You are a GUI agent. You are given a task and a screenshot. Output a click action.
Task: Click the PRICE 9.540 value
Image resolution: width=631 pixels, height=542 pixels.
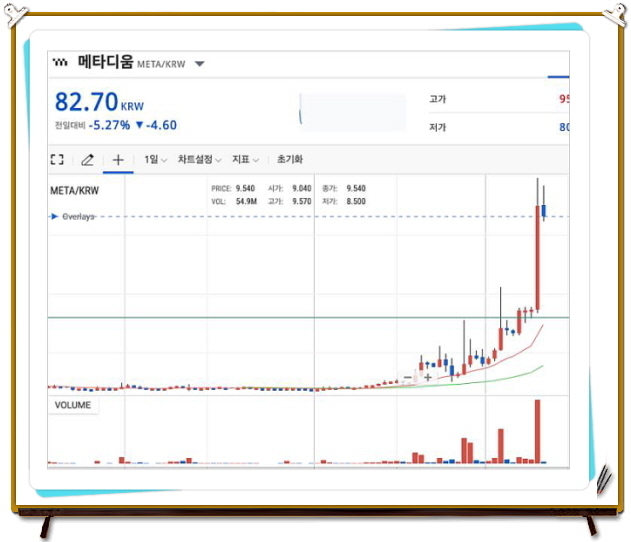[x=245, y=188]
